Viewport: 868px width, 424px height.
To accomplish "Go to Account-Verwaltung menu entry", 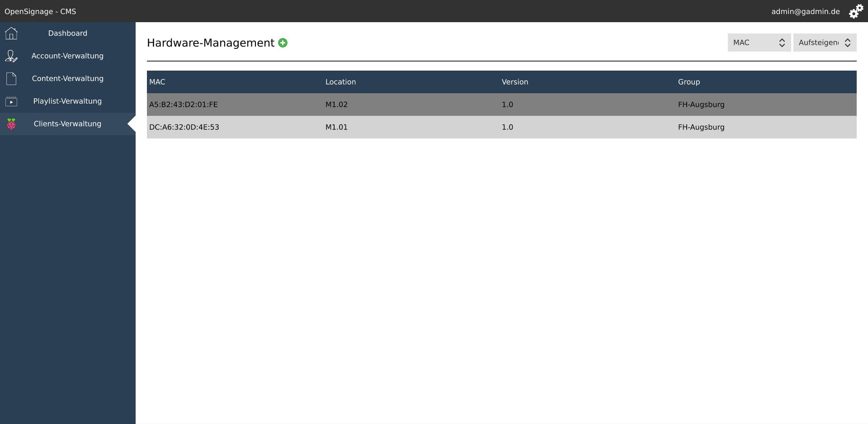I will tap(68, 56).
